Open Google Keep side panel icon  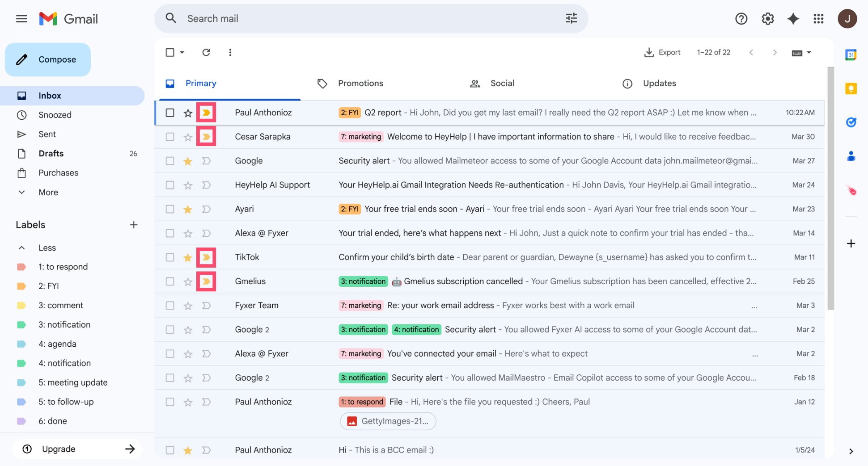[851, 88]
